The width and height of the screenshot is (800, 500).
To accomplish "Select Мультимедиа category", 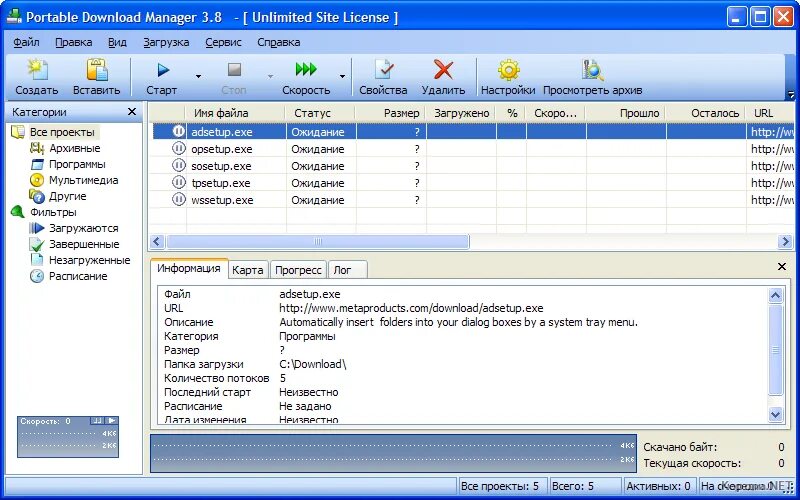I will pos(83,180).
